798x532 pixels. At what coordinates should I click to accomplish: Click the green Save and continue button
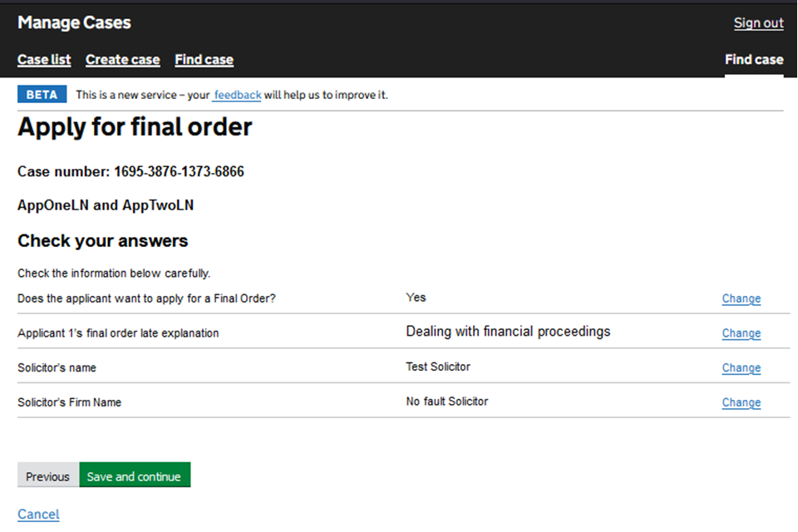coord(134,476)
